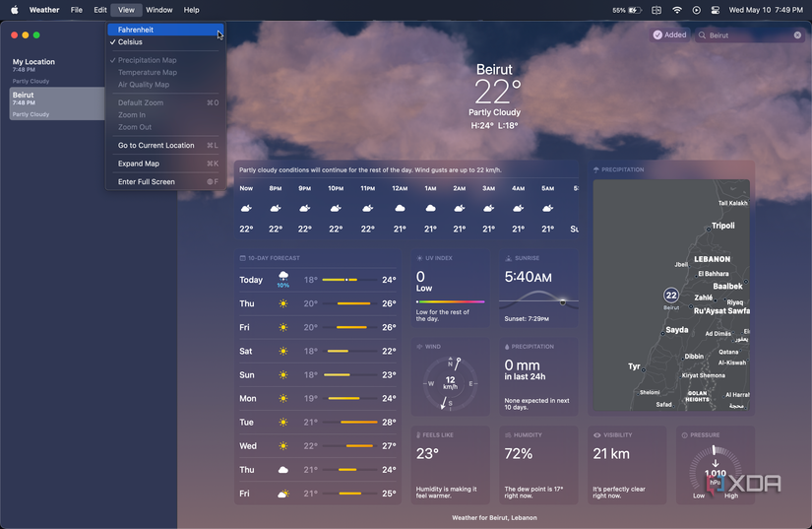
Task: Click the search magnifier icon
Action: pos(702,35)
